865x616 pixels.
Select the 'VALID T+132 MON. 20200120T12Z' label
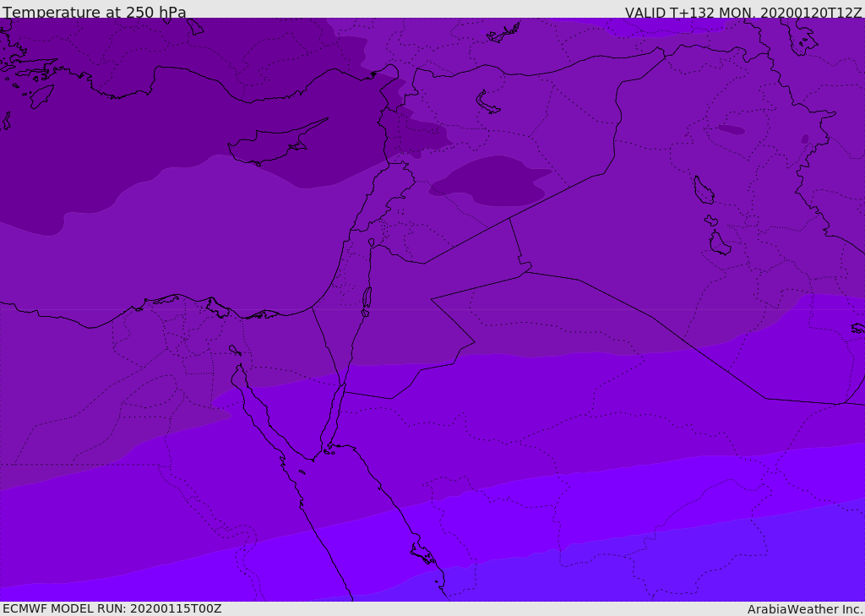[x=743, y=12]
